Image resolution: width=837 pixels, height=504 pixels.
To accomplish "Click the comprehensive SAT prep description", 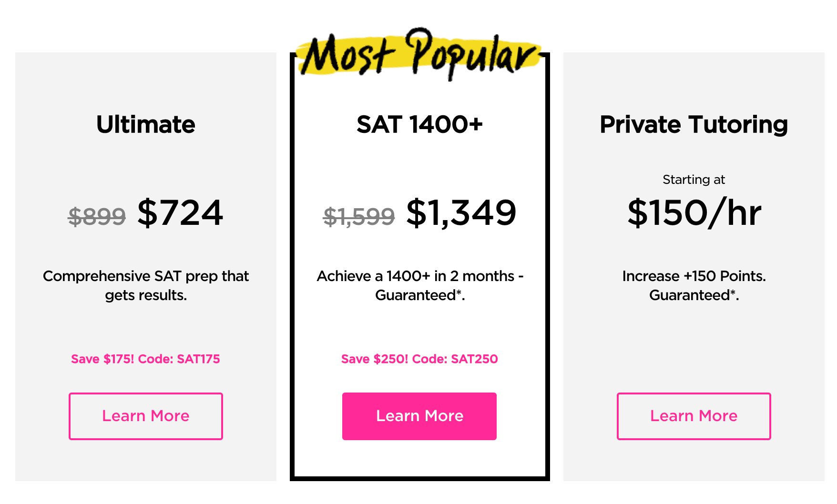I will [146, 285].
